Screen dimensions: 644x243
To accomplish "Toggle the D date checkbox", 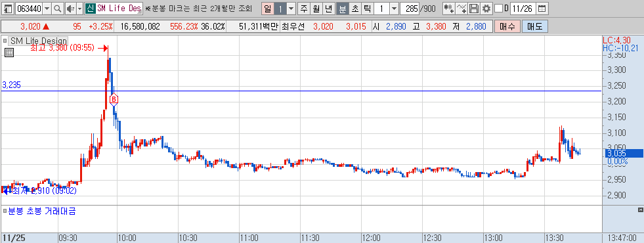I will click(498, 9).
